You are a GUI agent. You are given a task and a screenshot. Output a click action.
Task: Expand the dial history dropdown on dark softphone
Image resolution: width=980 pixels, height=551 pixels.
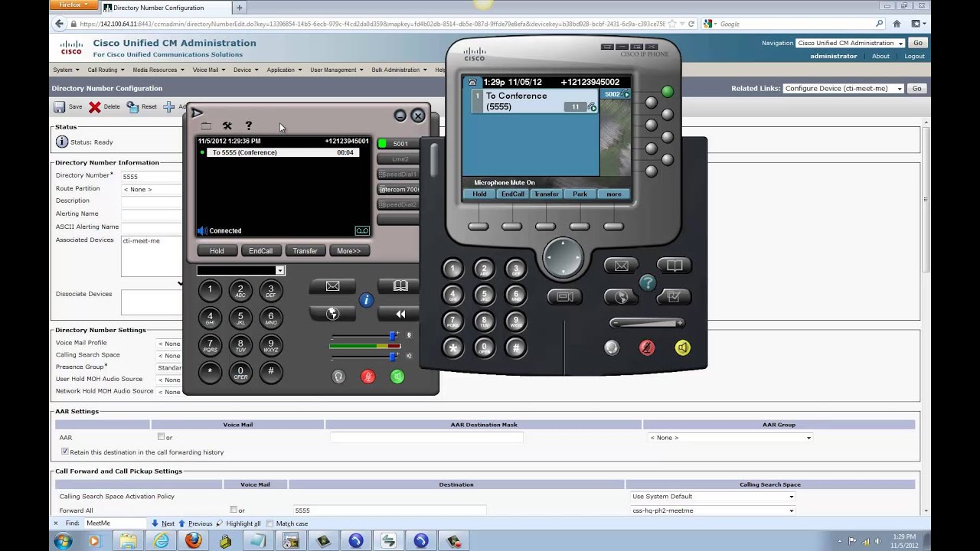(x=280, y=270)
